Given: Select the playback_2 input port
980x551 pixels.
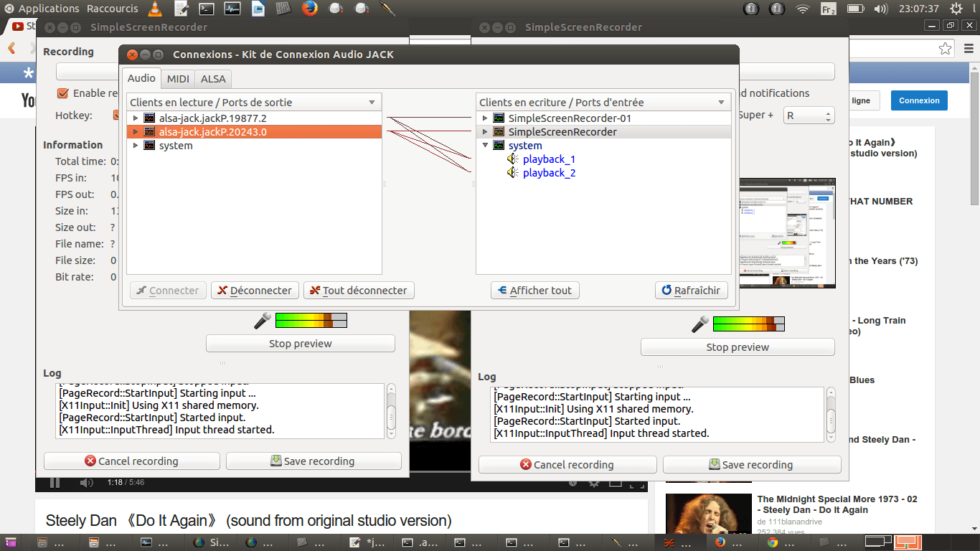Looking at the screenshot, I should click(x=549, y=173).
